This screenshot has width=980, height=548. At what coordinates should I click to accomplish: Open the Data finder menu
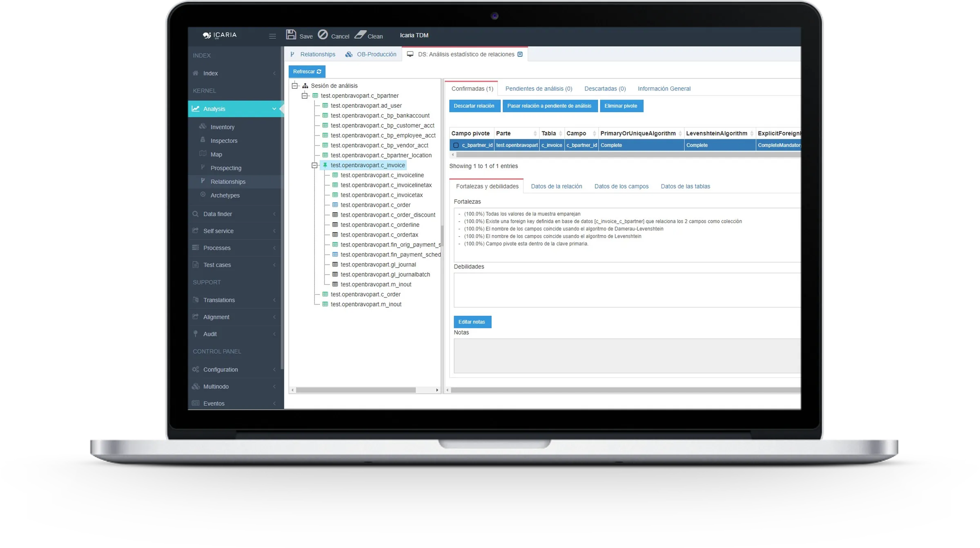pos(234,214)
